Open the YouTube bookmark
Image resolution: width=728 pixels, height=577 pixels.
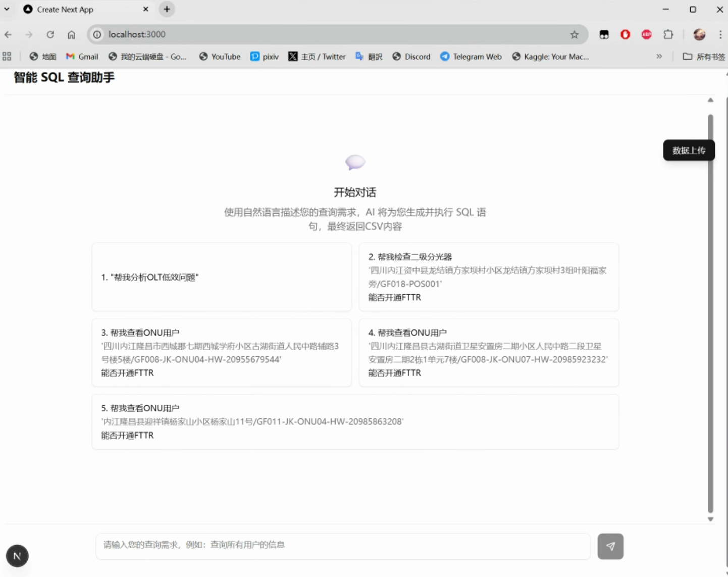pos(220,57)
